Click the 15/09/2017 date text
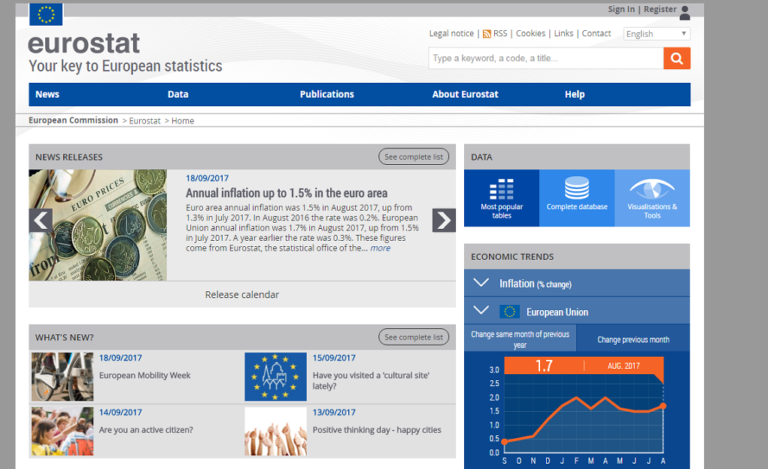Image resolution: width=768 pixels, height=469 pixels. coord(334,358)
